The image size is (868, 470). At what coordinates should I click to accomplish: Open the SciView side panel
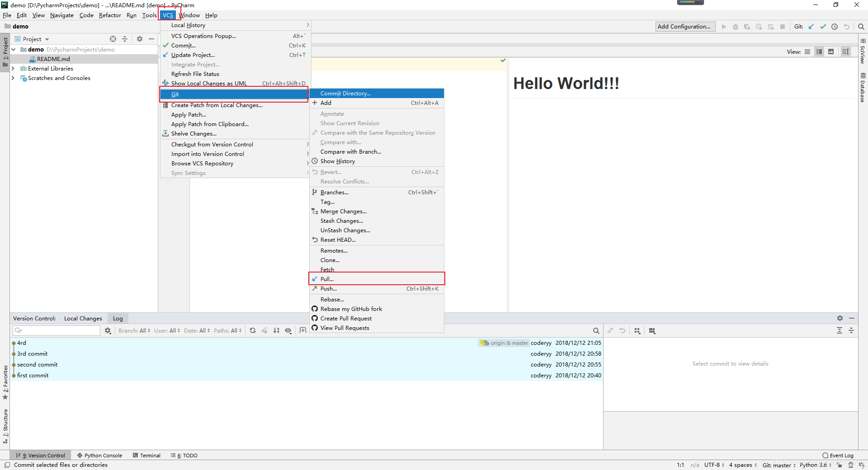pyautogui.click(x=863, y=51)
